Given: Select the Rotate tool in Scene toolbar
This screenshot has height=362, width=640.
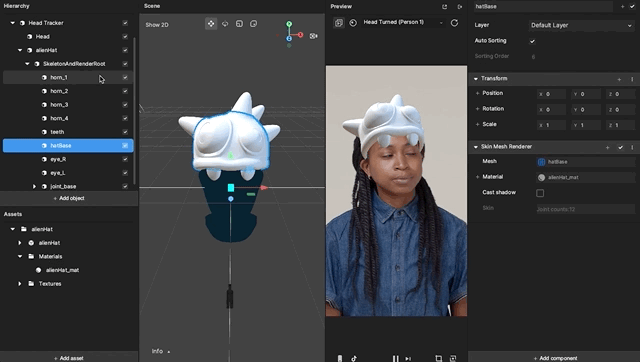Looking at the screenshot, I should coord(225,24).
